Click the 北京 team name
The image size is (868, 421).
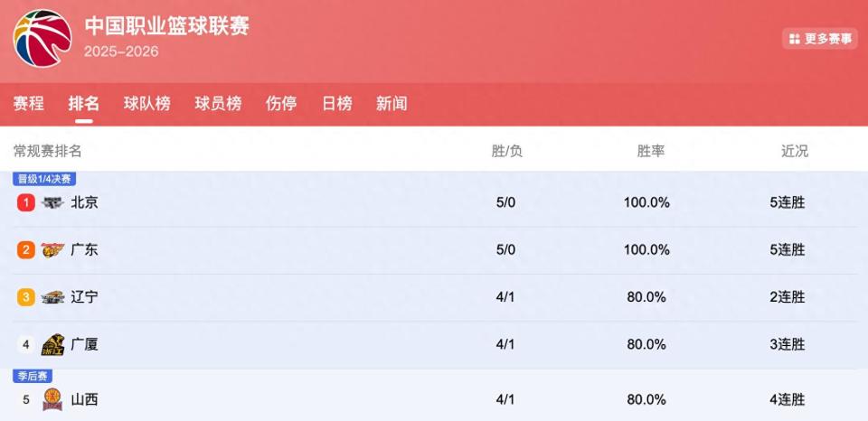tap(84, 202)
